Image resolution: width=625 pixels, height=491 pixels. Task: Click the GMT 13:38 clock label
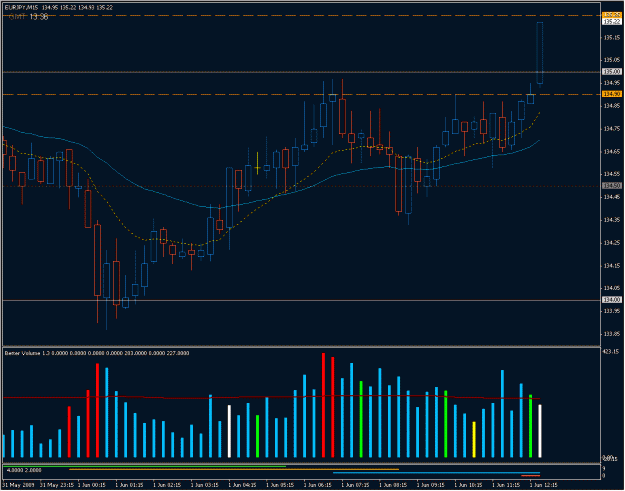28,17
